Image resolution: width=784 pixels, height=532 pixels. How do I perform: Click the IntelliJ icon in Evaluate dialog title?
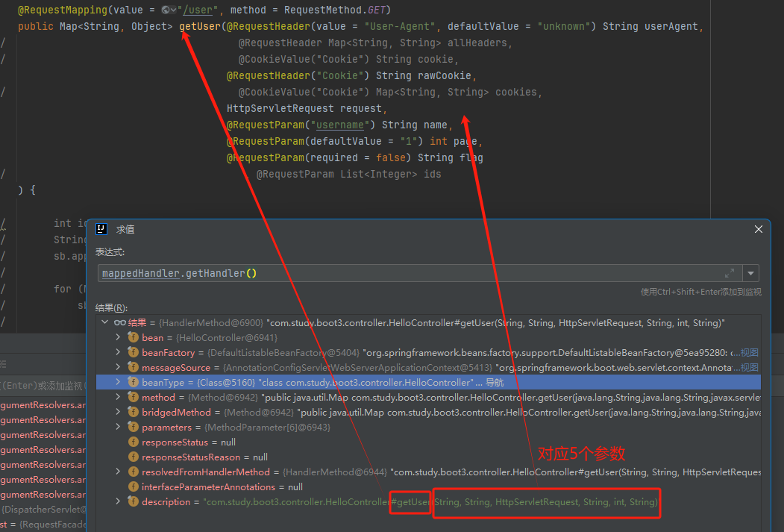pos(101,229)
